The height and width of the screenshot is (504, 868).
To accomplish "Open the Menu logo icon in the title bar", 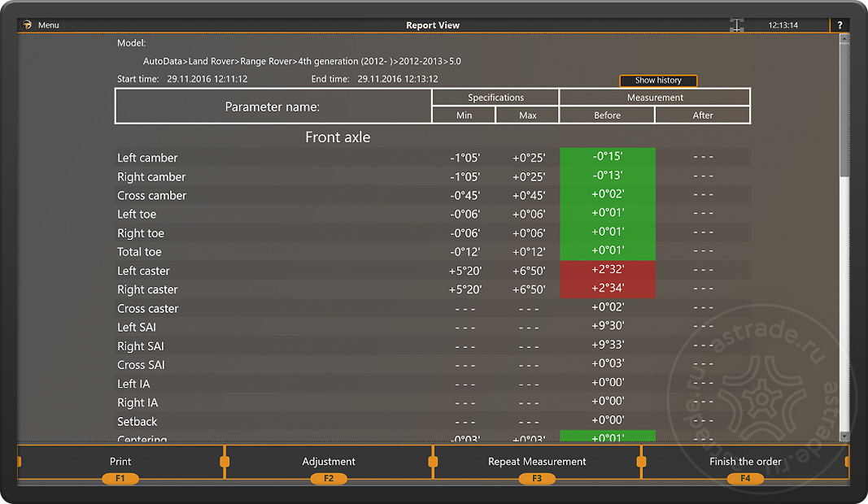I will tap(27, 25).
